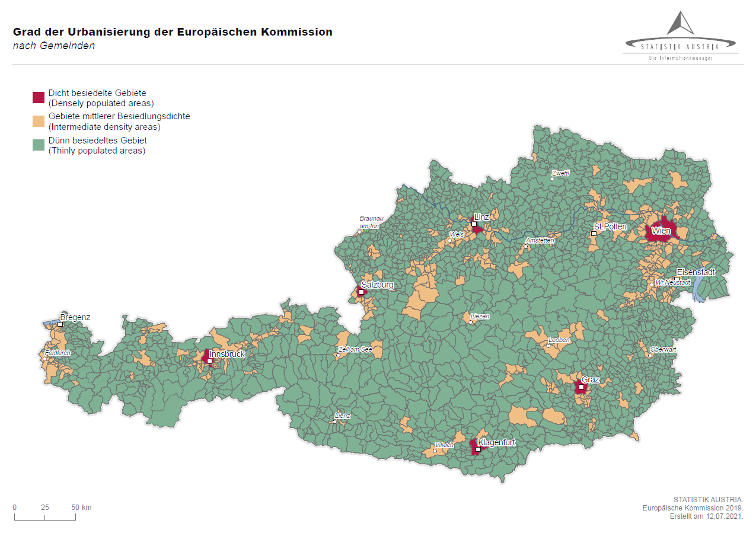
Task: Click the Leoben town label
Action: point(559,340)
